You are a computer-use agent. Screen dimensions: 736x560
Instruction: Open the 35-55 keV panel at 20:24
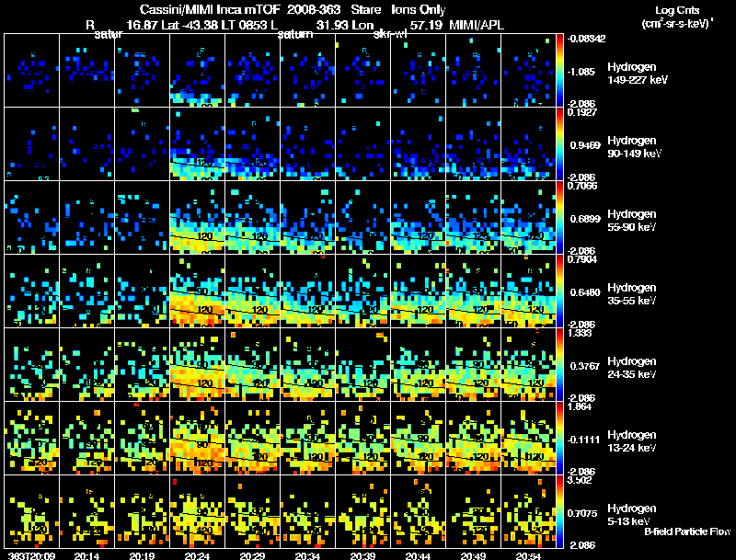pyautogui.click(x=197, y=291)
